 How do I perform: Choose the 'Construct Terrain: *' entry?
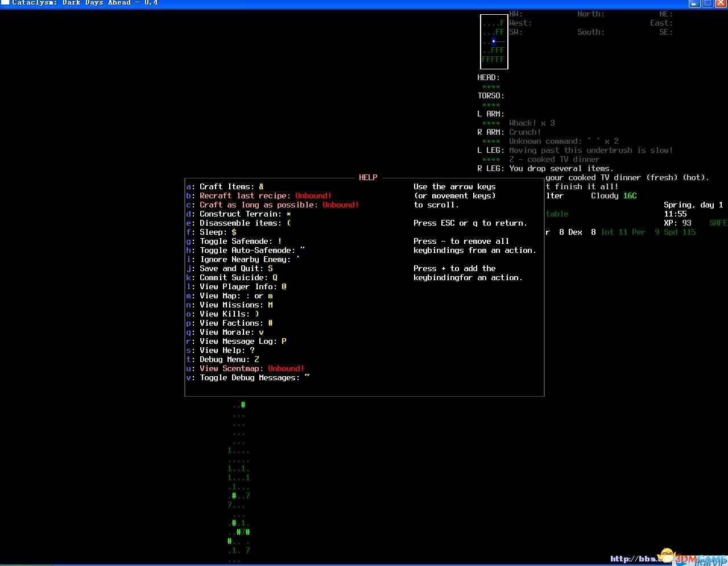click(238, 214)
